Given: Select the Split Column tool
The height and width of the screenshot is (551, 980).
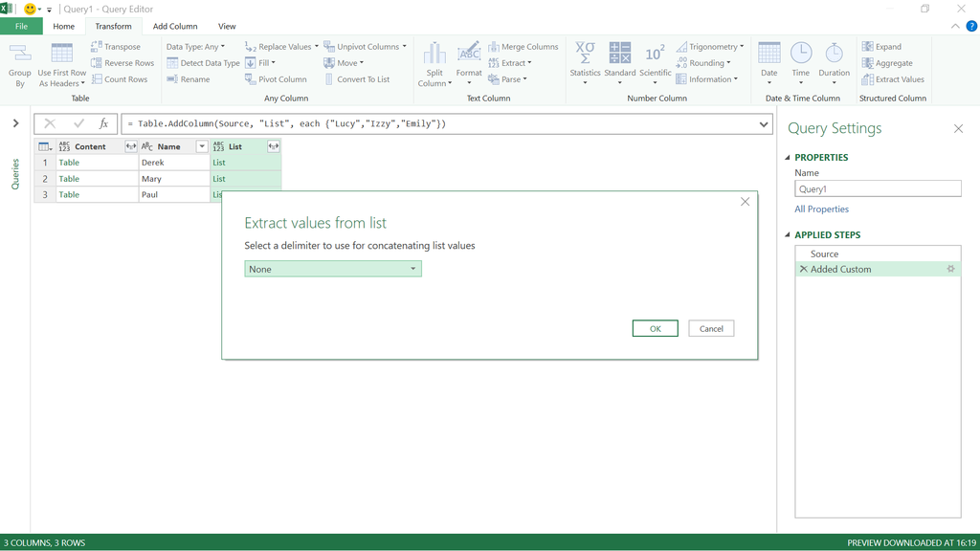Looking at the screenshot, I should coord(434,63).
